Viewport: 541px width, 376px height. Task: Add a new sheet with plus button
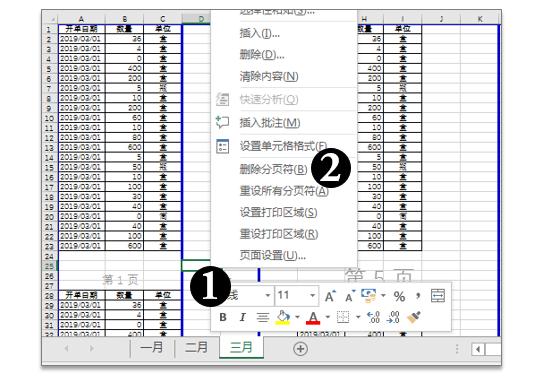click(x=300, y=348)
